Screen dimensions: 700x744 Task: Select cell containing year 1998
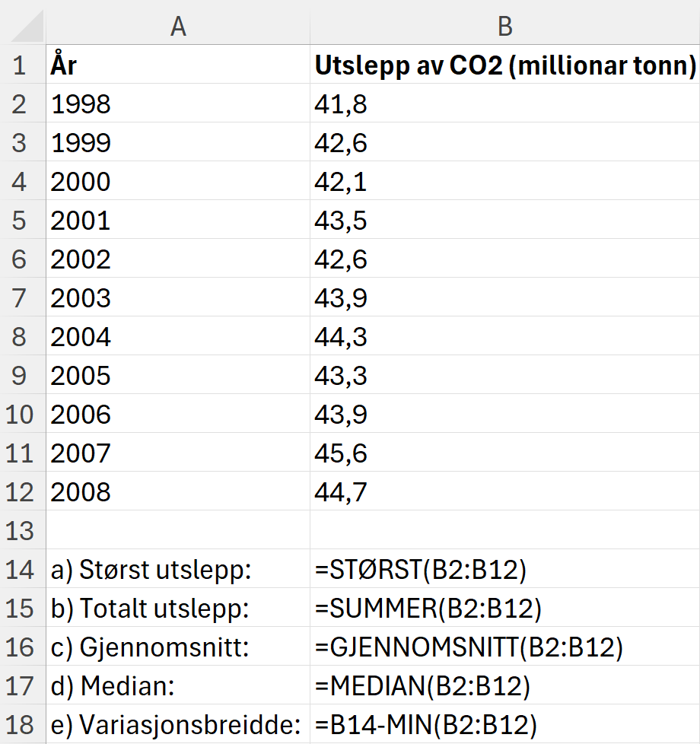(x=178, y=104)
